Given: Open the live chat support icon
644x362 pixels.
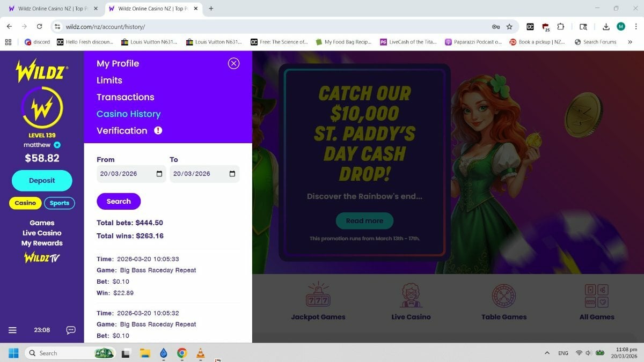Looking at the screenshot, I should (71, 330).
